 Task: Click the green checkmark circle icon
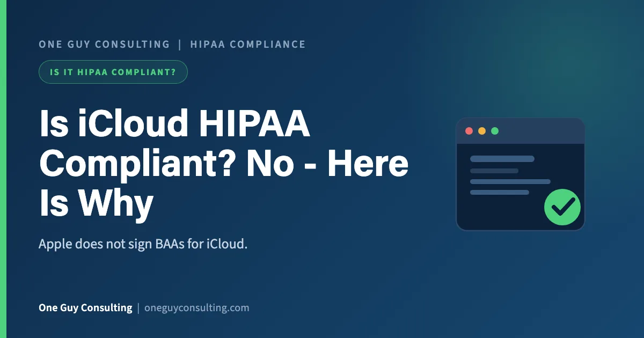(x=562, y=207)
